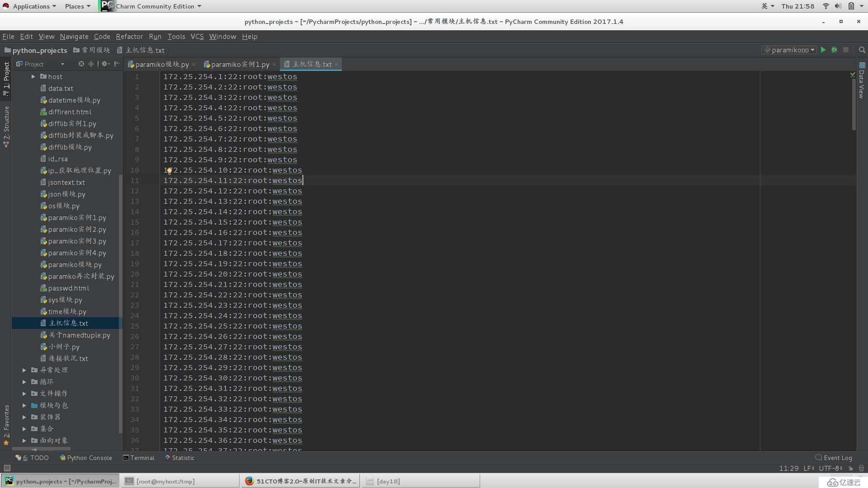Toggle the Event Log panel

click(835, 457)
